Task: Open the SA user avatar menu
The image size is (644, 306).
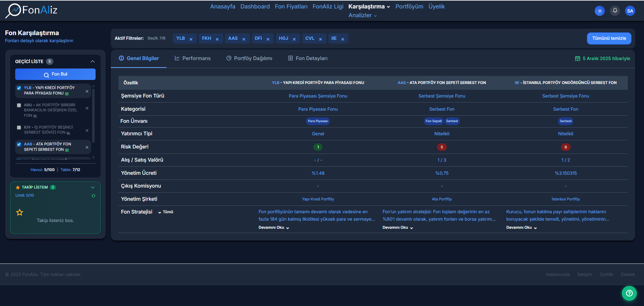Action: coord(630,11)
